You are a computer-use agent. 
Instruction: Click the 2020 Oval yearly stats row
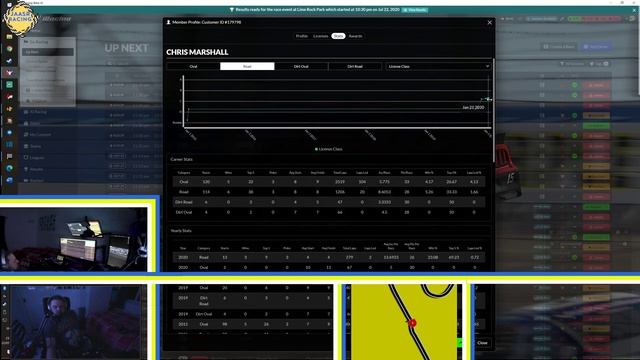[329, 267]
